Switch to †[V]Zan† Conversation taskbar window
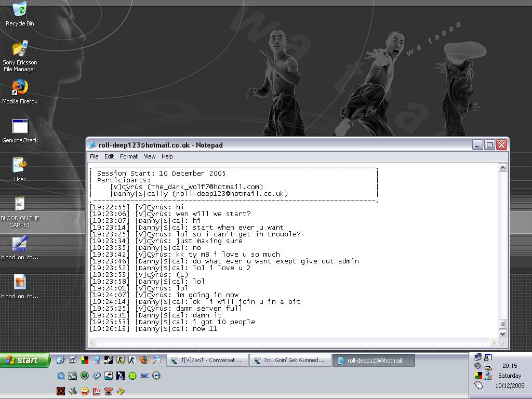The height and width of the screenshot is (399, 532). pos(207,361)
